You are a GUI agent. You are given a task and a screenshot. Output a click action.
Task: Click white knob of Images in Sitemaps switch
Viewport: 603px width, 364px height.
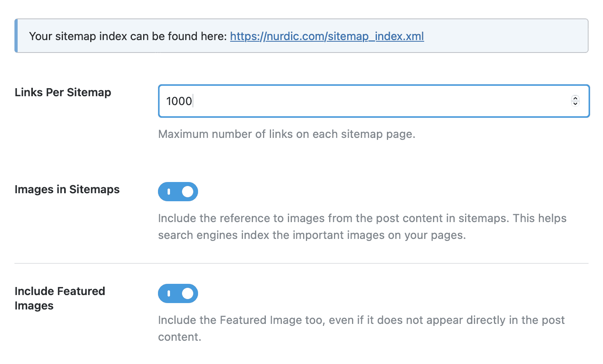[187, 192]
